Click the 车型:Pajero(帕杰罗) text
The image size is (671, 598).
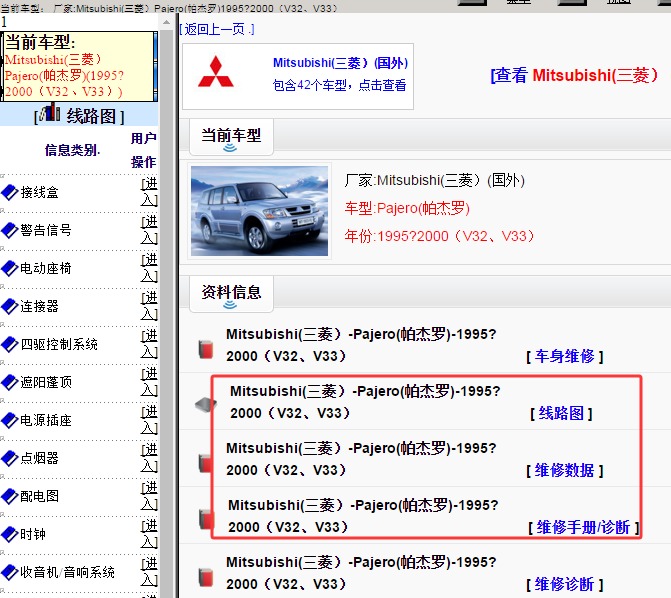[407, 208]
